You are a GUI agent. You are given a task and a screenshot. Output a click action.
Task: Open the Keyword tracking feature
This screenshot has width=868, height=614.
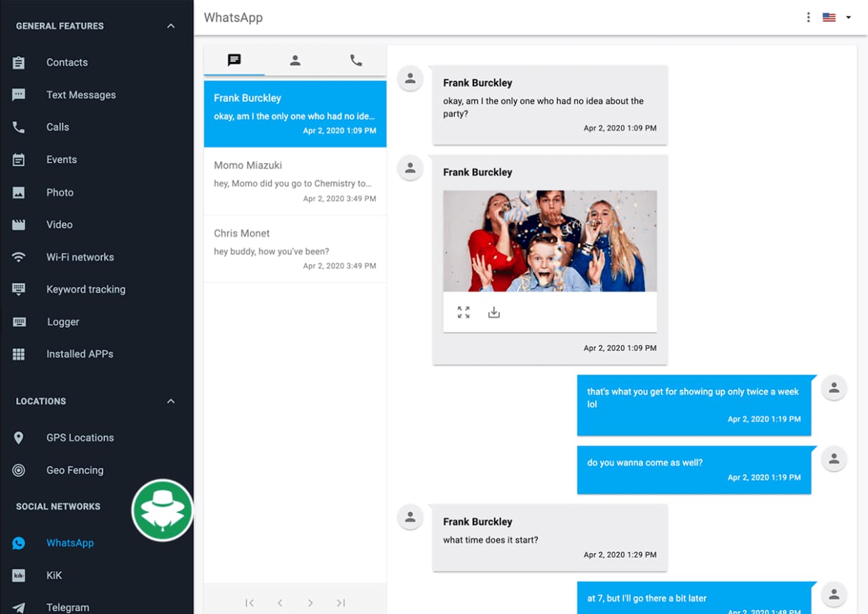click(x=86, y=289)
